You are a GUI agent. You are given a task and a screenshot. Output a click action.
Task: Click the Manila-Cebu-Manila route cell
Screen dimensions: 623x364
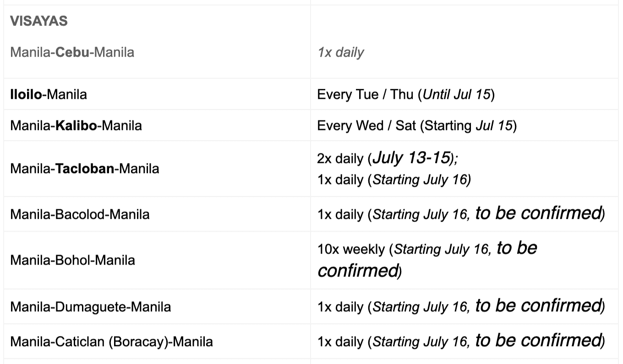pos(72,52)
